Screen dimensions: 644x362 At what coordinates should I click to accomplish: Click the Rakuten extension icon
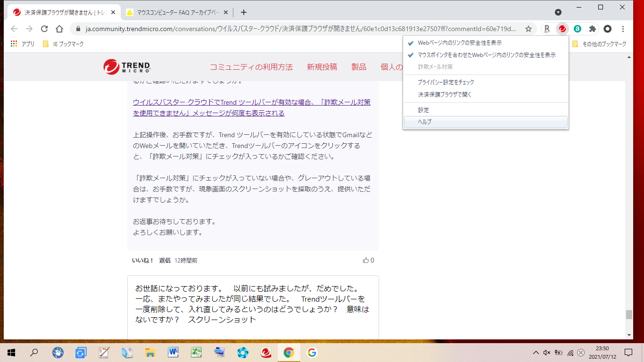point(547,29)
